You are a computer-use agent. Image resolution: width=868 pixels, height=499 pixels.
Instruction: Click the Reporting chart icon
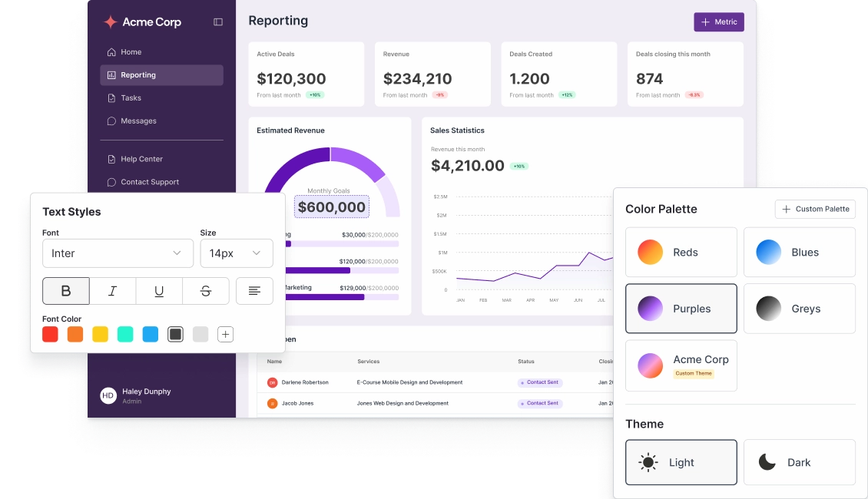111,75
